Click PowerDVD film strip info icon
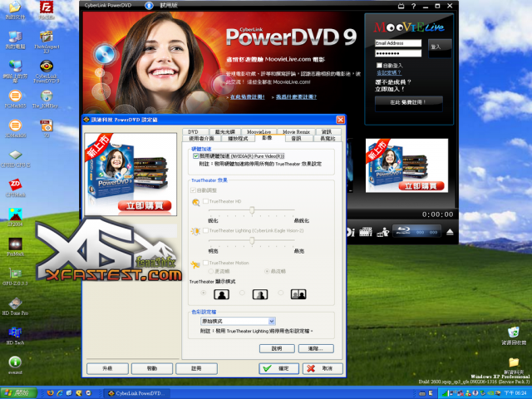This screenshot has height=399, width=532. click(x=366, y=232)
